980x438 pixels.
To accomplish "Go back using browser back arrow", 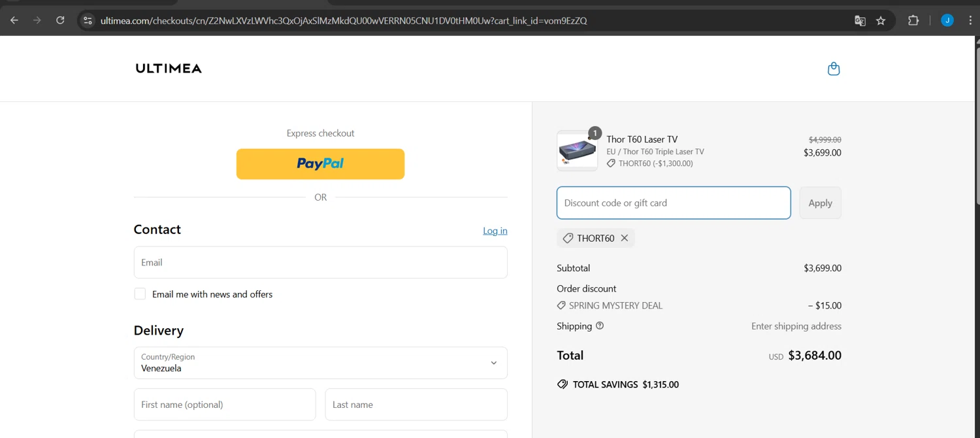I will coord(14,20).
